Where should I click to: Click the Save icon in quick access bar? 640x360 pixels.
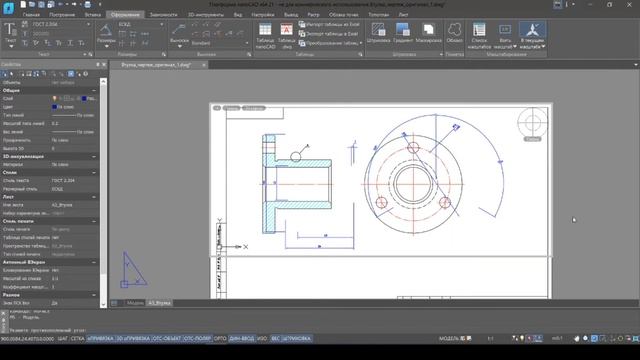coord(41,4)
